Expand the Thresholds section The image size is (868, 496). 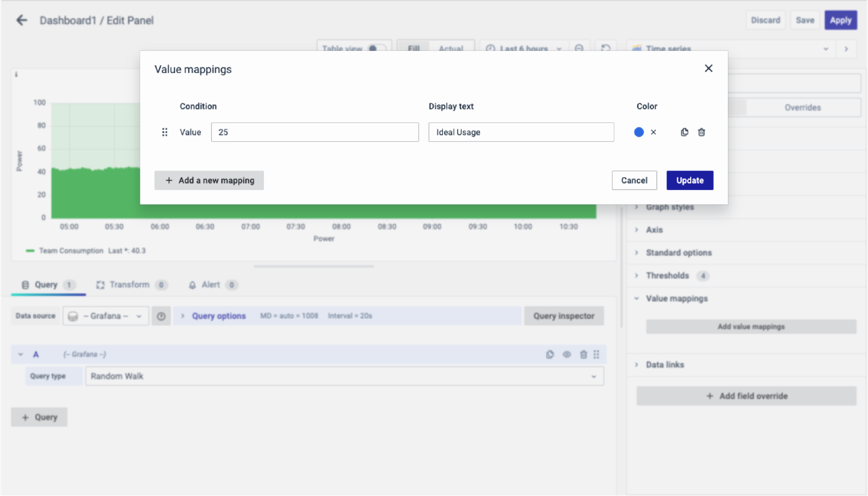click(x=667, y=275)
